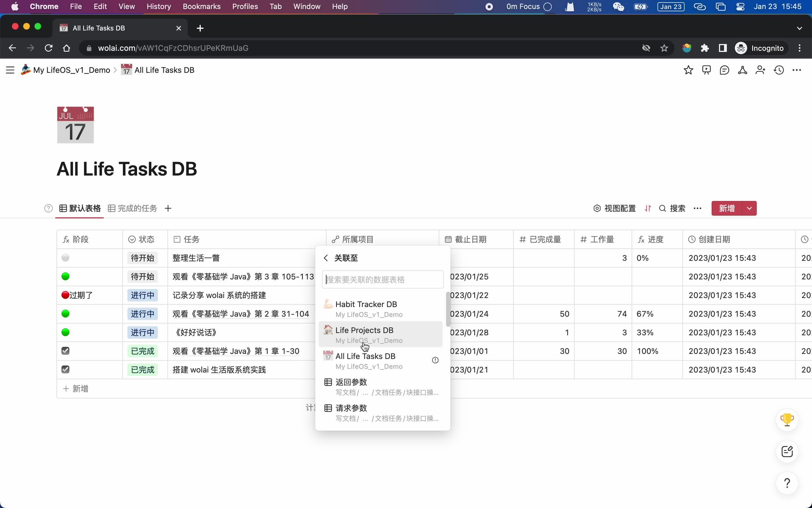Open the invite members icon
The width and height of the screenshot is (812, 508).
(760, 70)
